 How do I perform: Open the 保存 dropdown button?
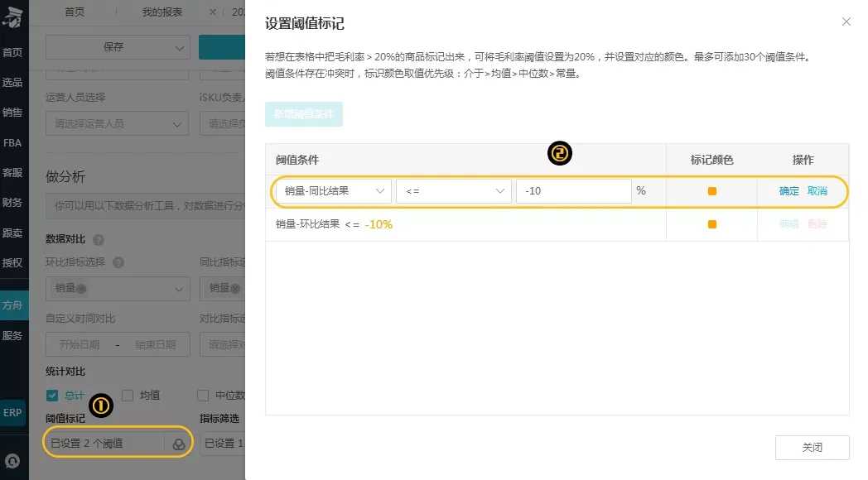click(x=118, y=47)
